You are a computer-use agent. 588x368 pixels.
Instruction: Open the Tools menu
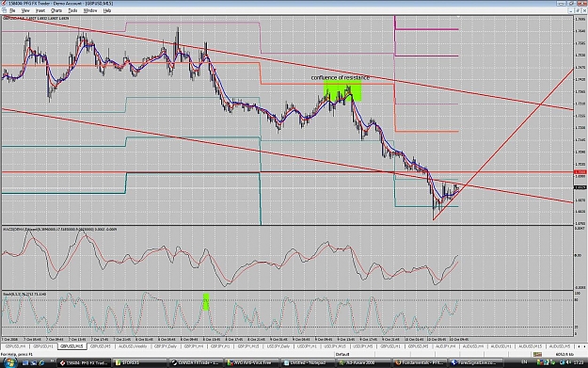72,10
